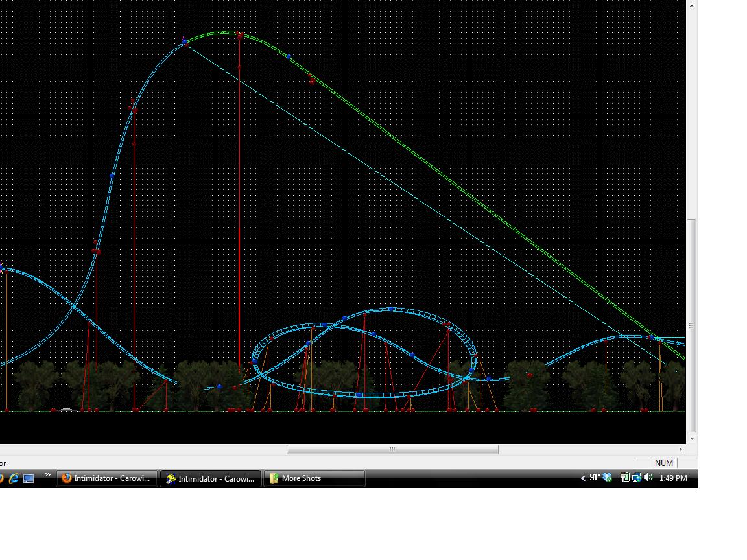Click the NUM indicator in status bar
Viewport: 747px width, 560px height.
(663, 463)
